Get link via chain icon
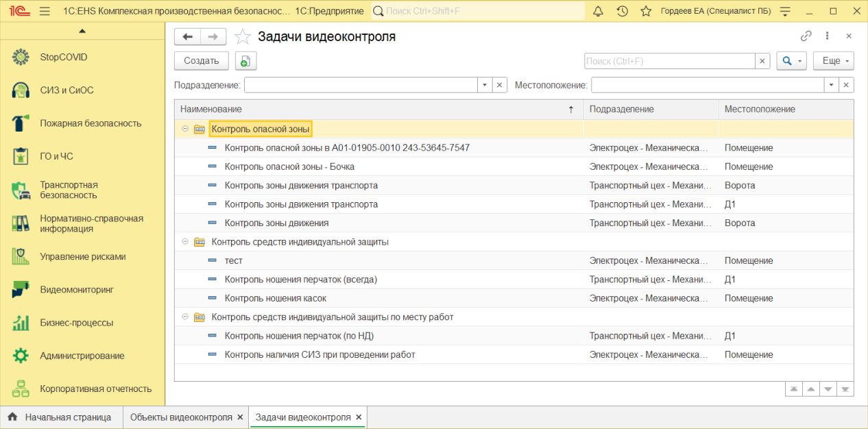Viewport: 868px width, 429px height. [x=806, y=36]
